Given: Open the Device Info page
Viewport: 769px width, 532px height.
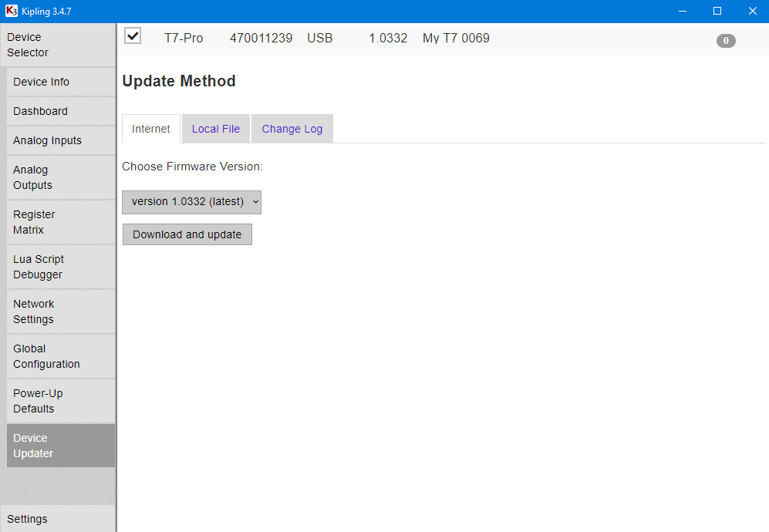Looking at the screenshot, I should coord(41,81).
